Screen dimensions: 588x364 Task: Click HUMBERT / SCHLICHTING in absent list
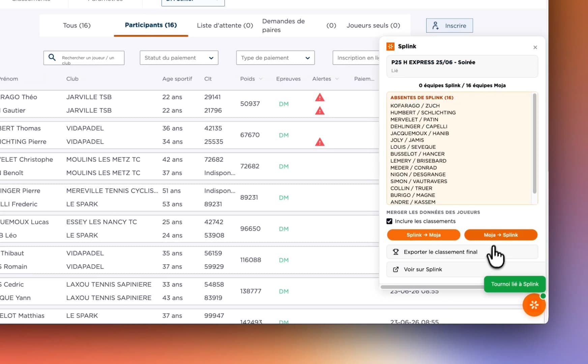pos(423,113)
